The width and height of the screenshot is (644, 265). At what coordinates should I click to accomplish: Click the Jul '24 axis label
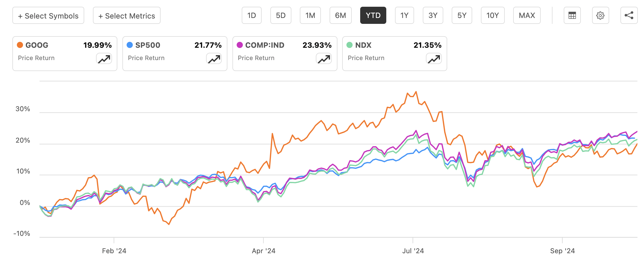point(413,251)
